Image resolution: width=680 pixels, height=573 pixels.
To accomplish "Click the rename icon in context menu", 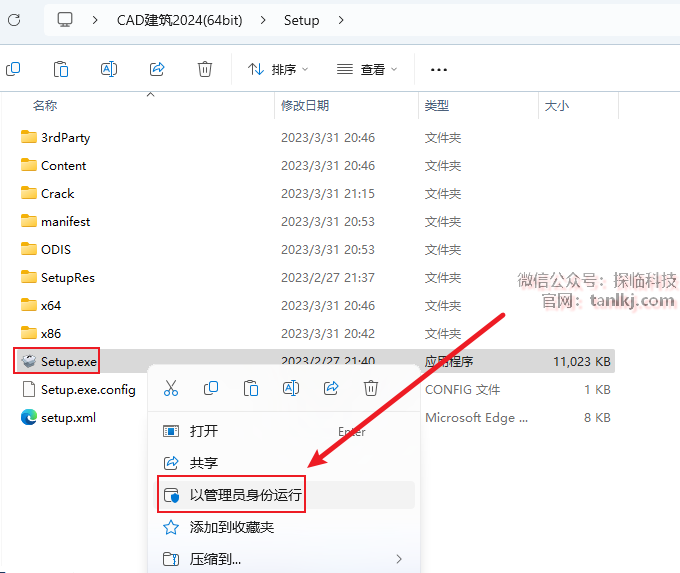I will (x=291, y=388).
